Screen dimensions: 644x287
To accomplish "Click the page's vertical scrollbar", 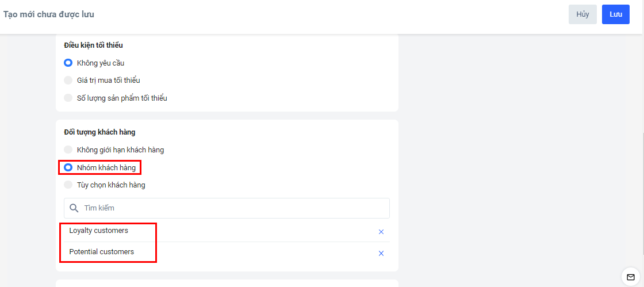I will click(642, 190).
